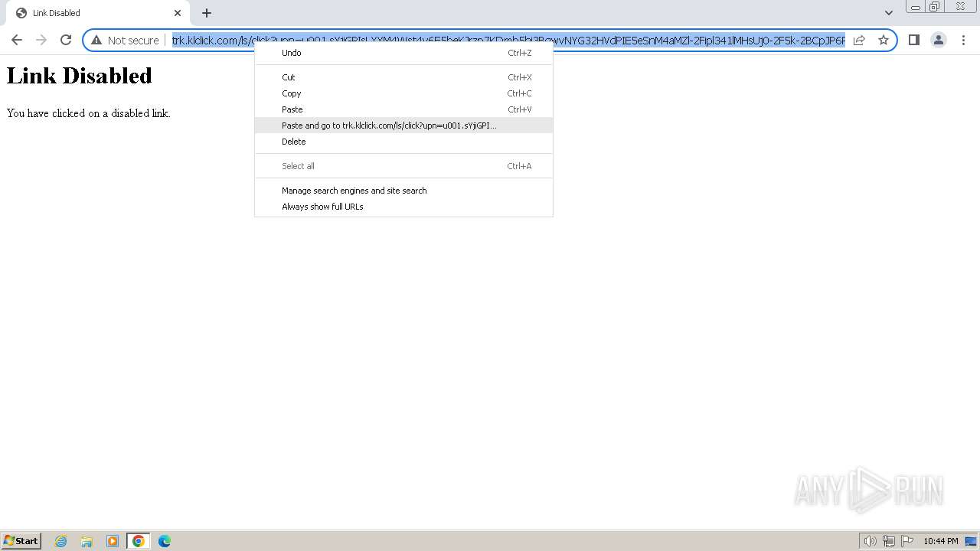This screenshot has width=980, height=551.
Task: Select Paste and go to trk.klclick.com
Action: tap(403, 126)
